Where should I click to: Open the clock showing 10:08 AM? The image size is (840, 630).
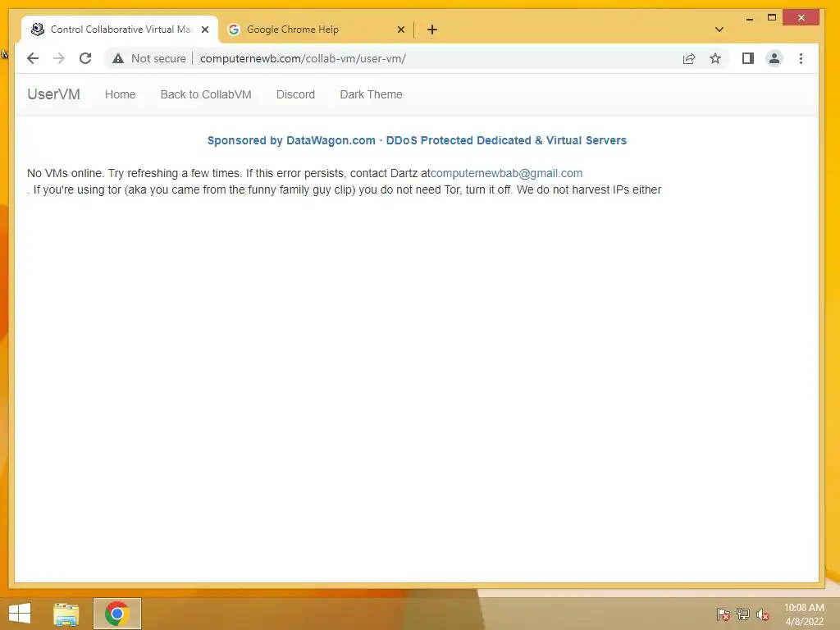[x=804, y=614]
